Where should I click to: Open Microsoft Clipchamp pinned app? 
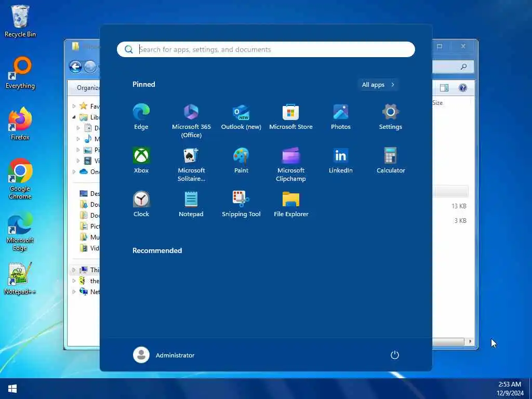click(x=291, y=165)
